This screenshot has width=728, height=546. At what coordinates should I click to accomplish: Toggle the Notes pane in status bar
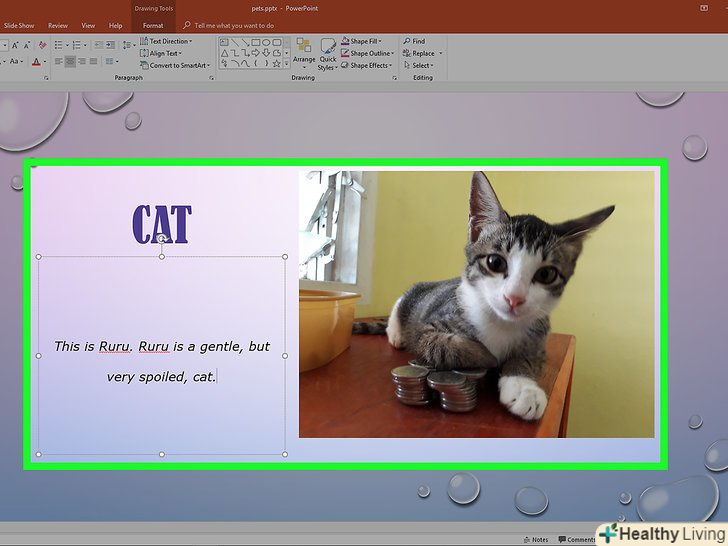coord(536,539)
